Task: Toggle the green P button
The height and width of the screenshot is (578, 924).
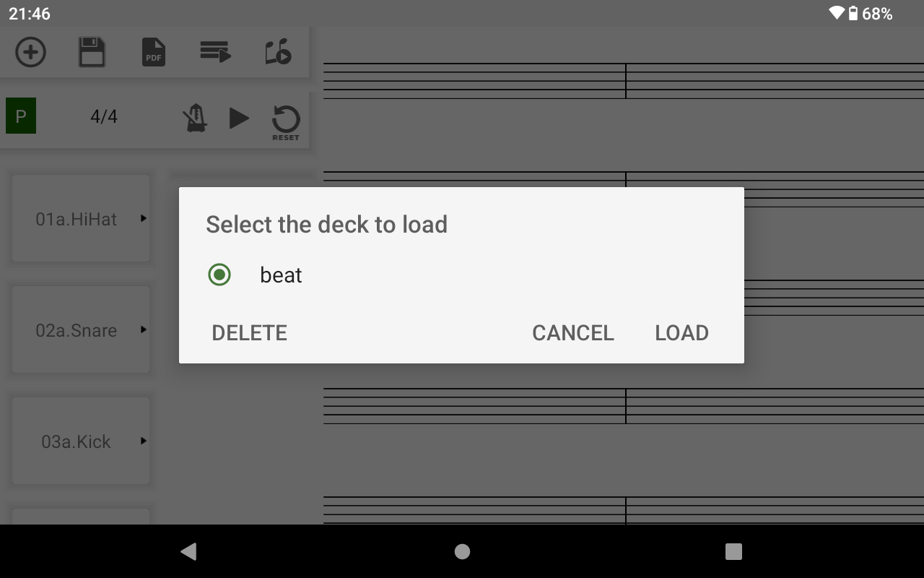Action: click(21, 116)
